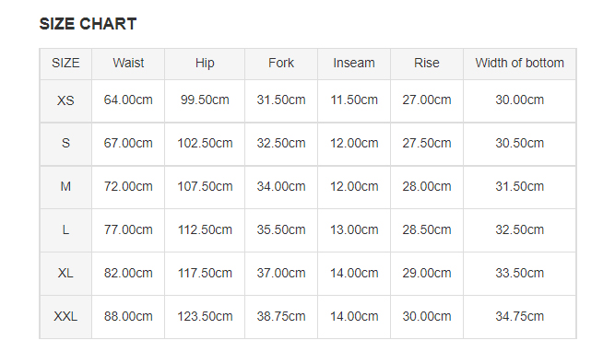Image resolution: width=615 pixels, height=364 pixels.
Task: Click the 64.00cm waist cell
Action: tap(128, 100)
